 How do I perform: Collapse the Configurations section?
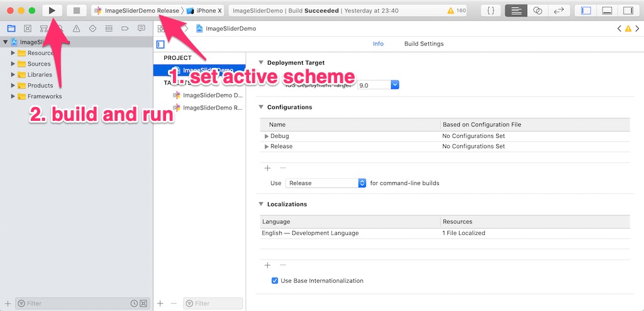(x=261, y=107)
